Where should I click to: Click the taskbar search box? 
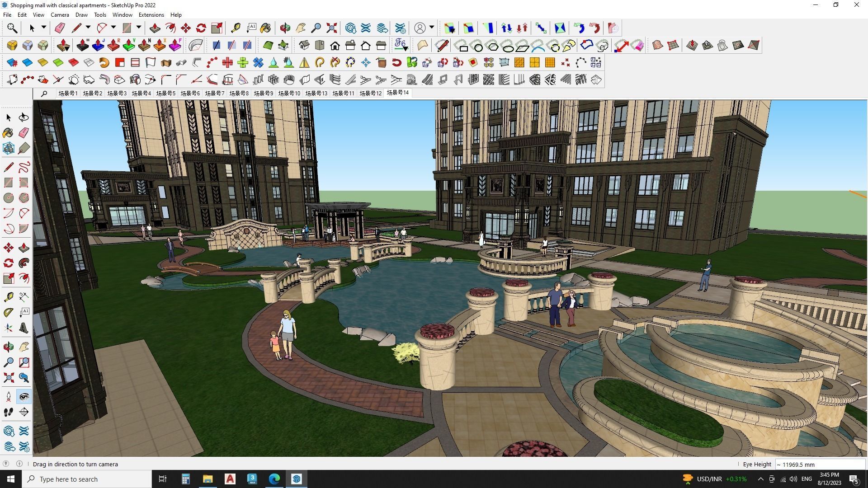coord(87,479)
